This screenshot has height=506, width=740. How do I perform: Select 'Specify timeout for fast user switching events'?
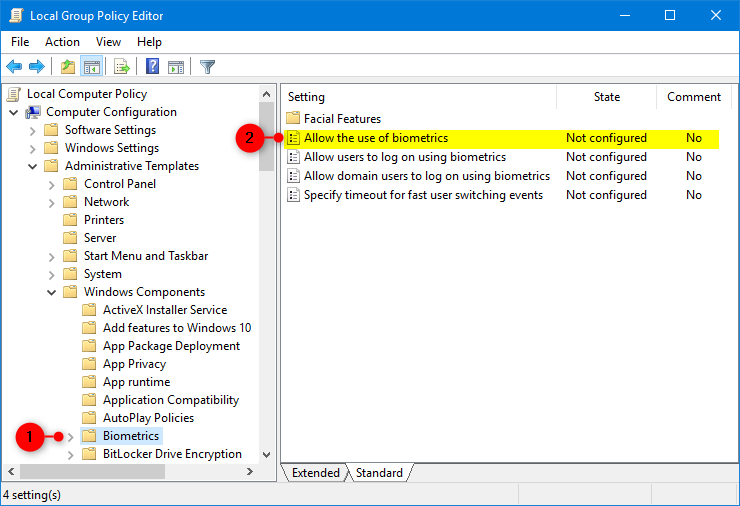[x=423, y=195]
